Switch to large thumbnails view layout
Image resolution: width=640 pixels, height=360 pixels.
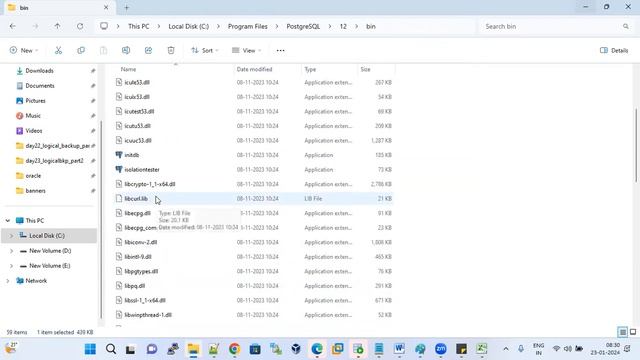(x=633, y=332)
